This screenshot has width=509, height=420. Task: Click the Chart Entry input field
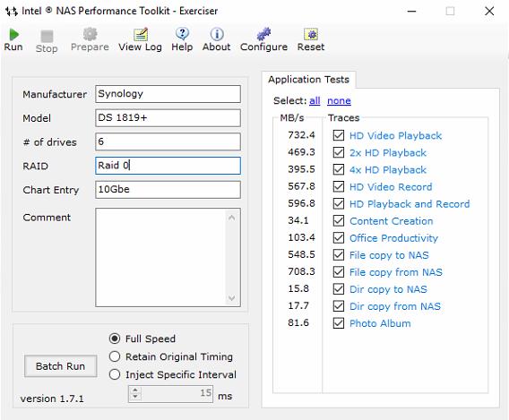(x=168, y=190)
